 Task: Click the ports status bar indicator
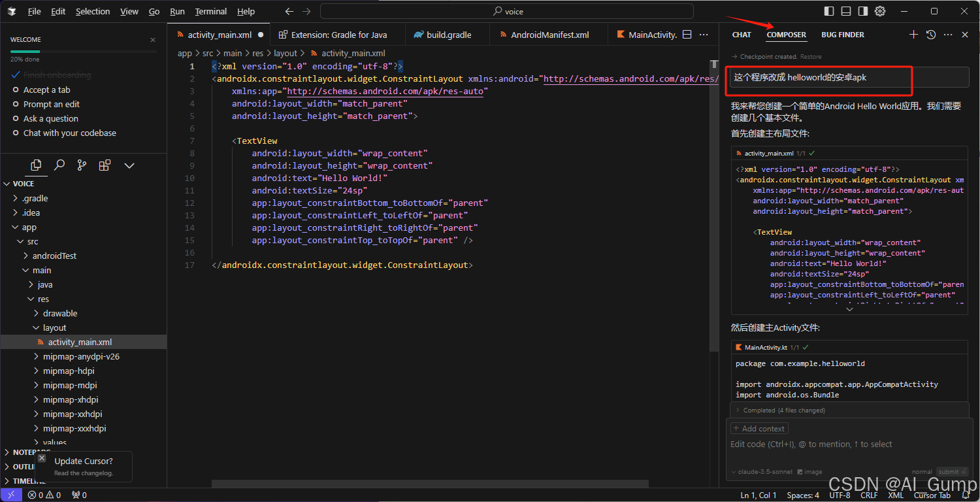point(79,495)
